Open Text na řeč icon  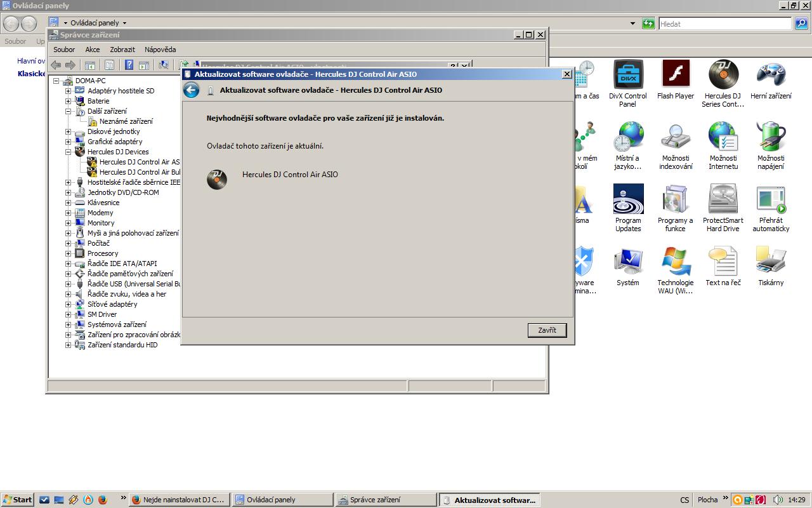pos(723,267)
